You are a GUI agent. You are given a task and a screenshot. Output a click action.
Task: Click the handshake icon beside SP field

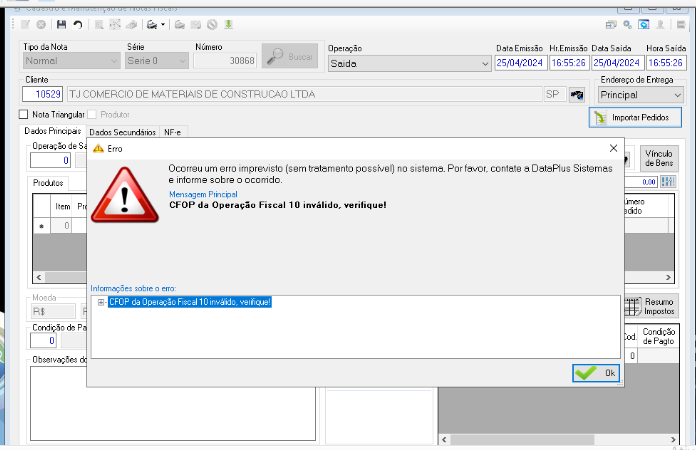pos(577,95)
